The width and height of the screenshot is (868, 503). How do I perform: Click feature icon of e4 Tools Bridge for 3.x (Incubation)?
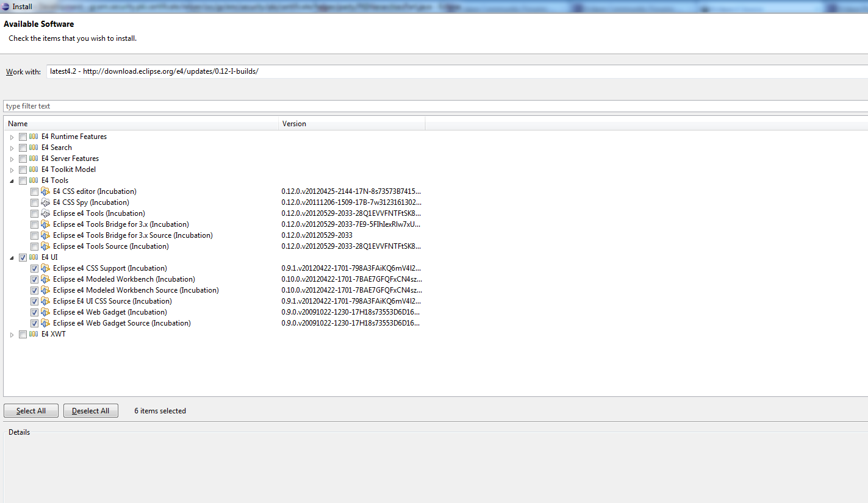click(45, 224)
